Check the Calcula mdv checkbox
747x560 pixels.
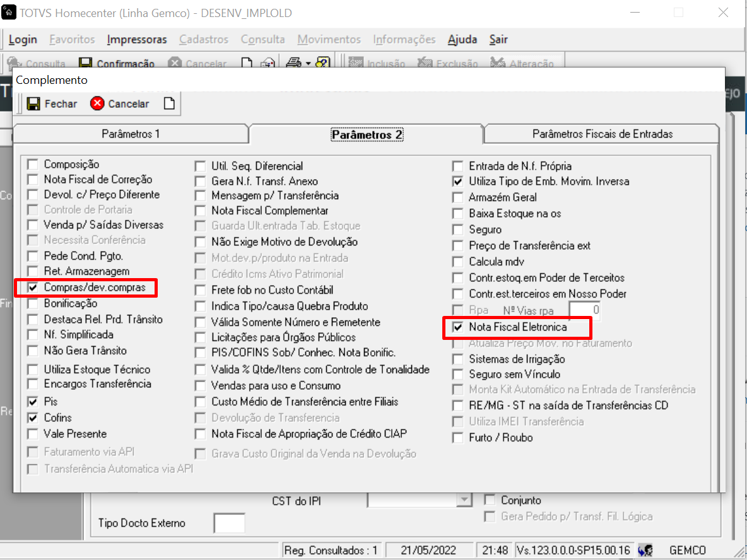tap(457, 262)
